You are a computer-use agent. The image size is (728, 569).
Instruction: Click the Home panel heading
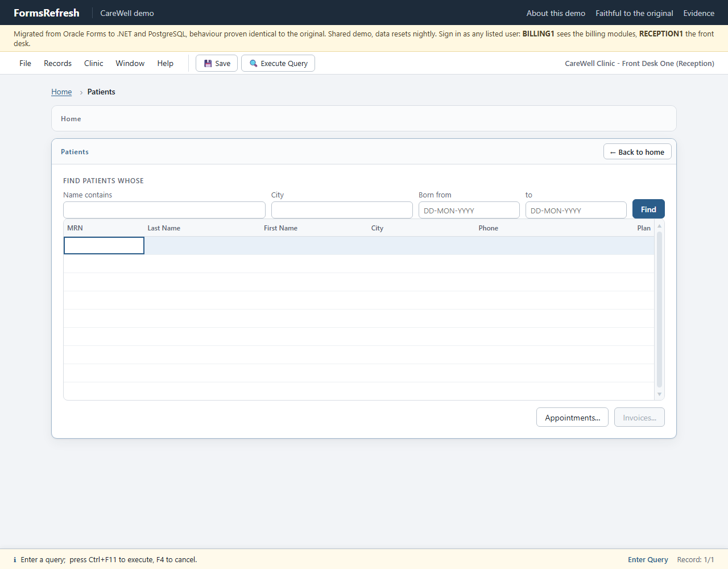(x=71, y=119)
